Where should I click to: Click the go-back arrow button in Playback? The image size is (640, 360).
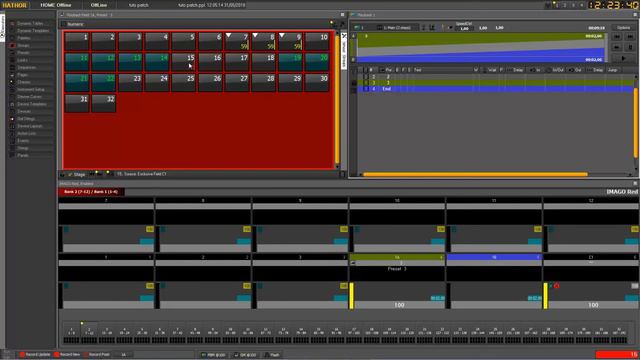pos(617,47)
